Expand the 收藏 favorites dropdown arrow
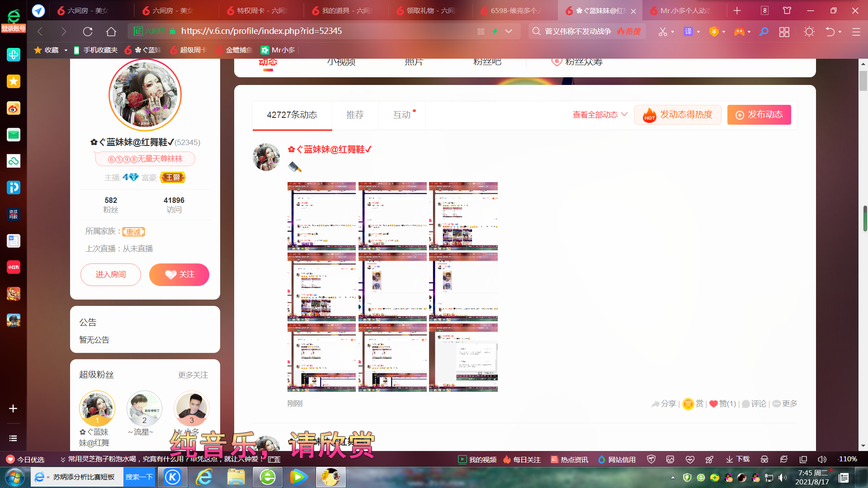 point(66,50)
